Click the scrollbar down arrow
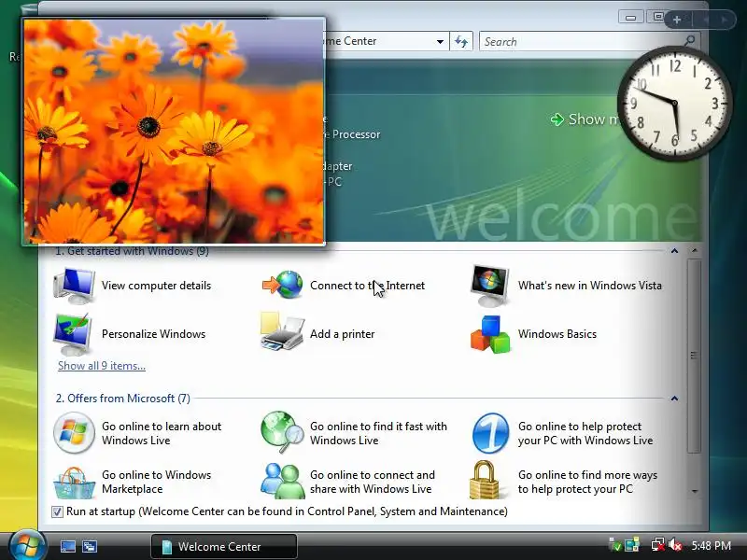The image size is (747, 560). pos(695,491)
